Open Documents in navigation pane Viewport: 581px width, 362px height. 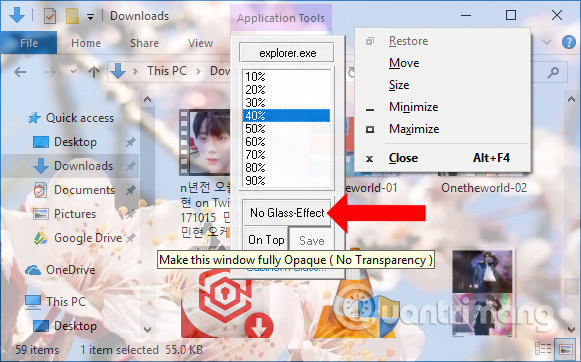[74, 190]
